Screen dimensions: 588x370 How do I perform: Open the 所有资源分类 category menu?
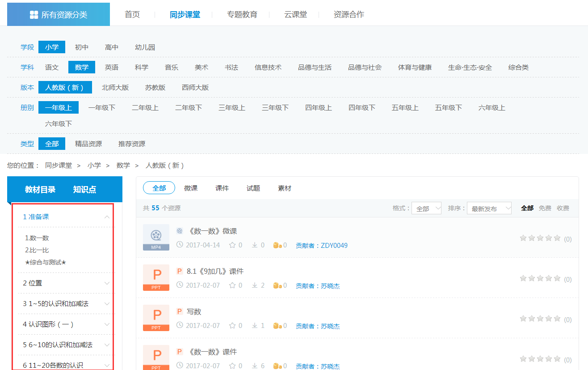(59, 14)
